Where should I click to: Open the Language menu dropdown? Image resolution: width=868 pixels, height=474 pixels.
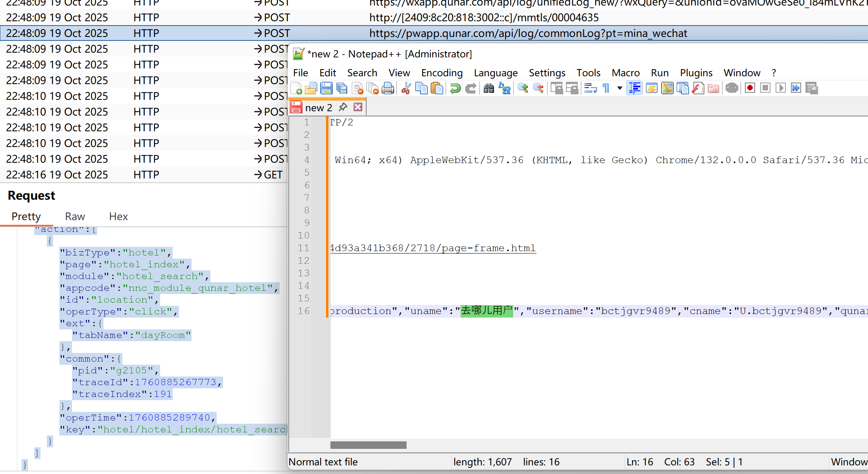pos(495,73)
